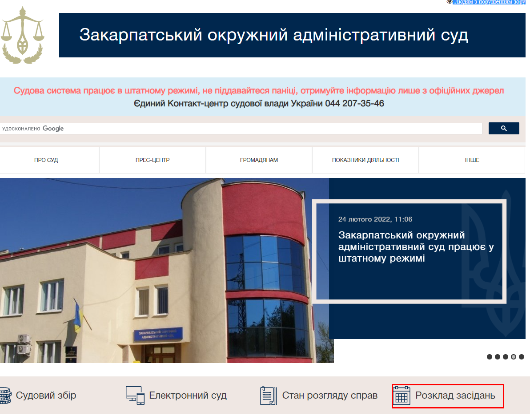Expand the ПРЕС-ЦЕНТР menu
This screenshot has width=530, height=420.
[153, 160]
